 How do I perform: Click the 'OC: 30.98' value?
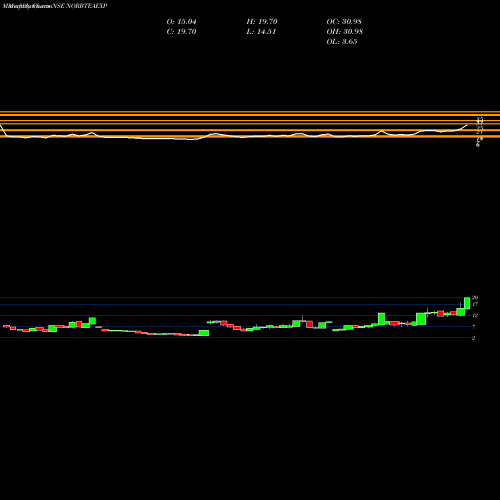(344, 22)
